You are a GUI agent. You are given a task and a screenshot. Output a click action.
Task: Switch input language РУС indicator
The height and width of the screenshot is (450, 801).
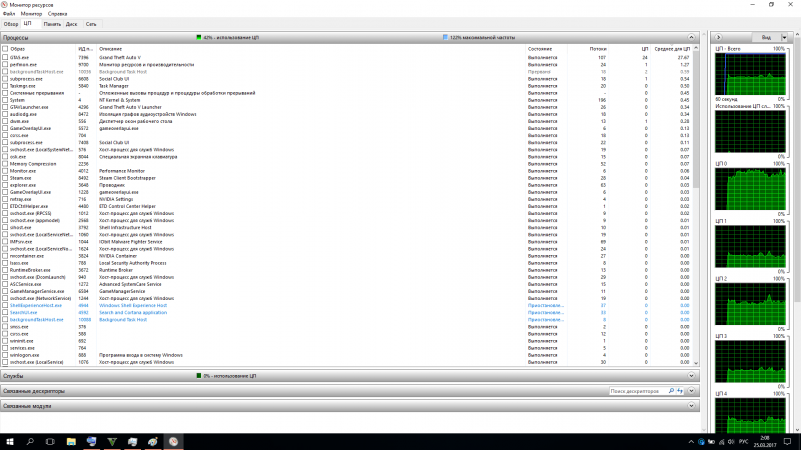tap(743, 442)
